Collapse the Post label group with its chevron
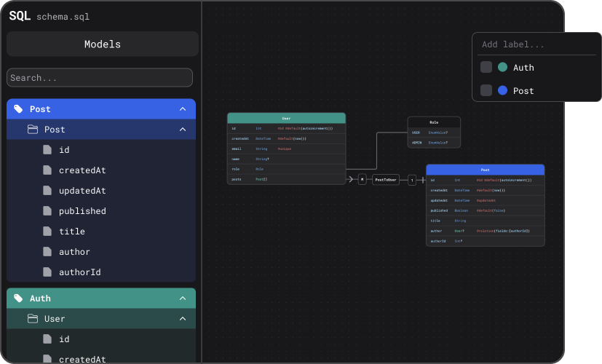Image resolution: width=602 pixels, height=364 pixels. [x=183, y=109]
